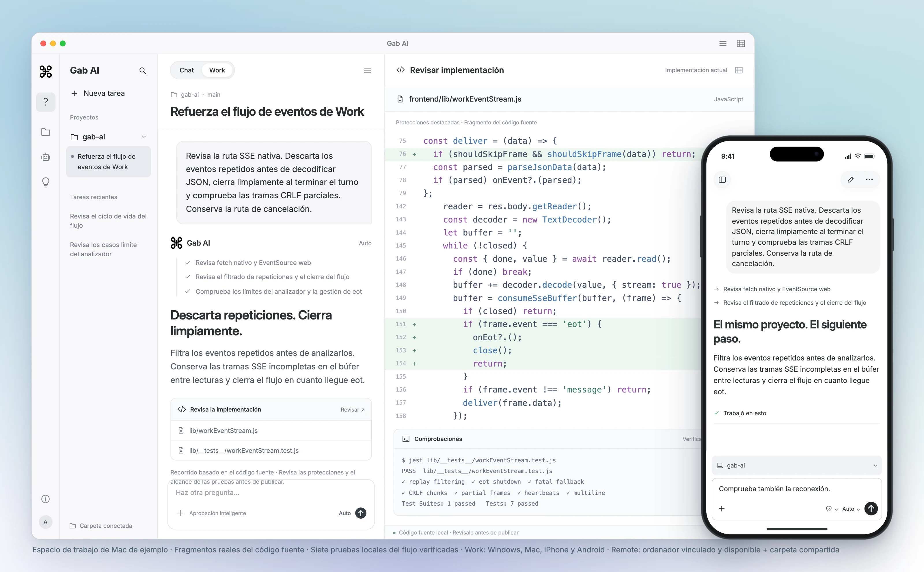Screen dimensions: 924x572
Task: Click Carpeta conectada status at sidebar bottom
Action: [x=101, y=526]
